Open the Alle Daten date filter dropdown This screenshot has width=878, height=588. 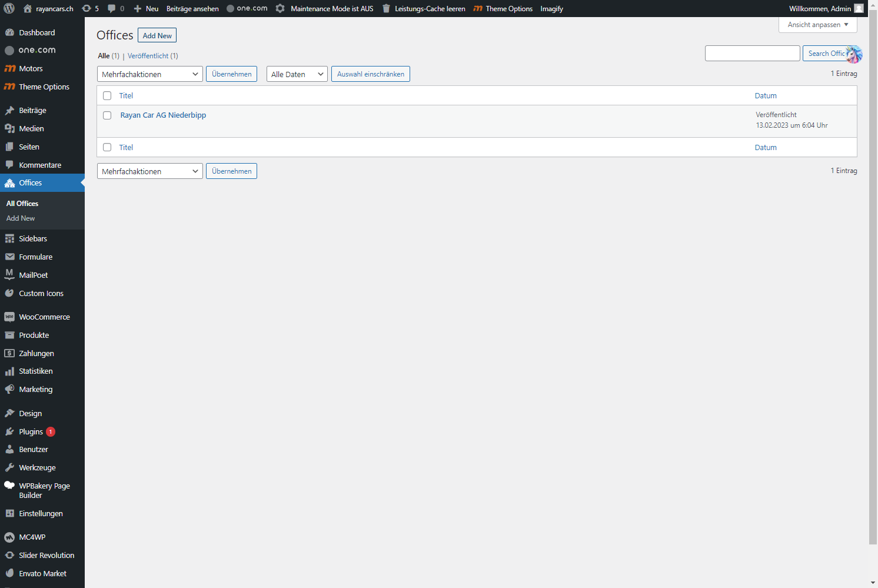click(x=297, y=74)
